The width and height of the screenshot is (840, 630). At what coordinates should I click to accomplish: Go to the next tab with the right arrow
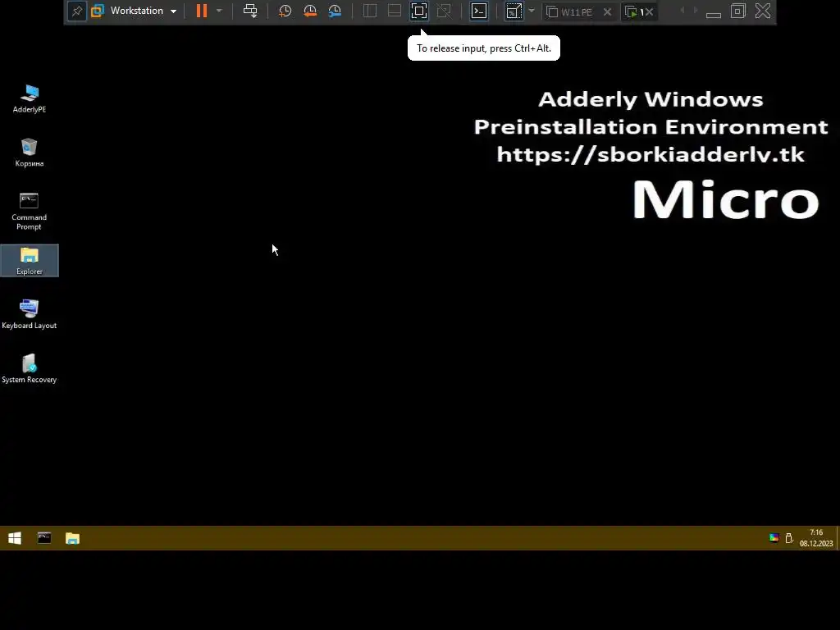[x=696, y=11]
